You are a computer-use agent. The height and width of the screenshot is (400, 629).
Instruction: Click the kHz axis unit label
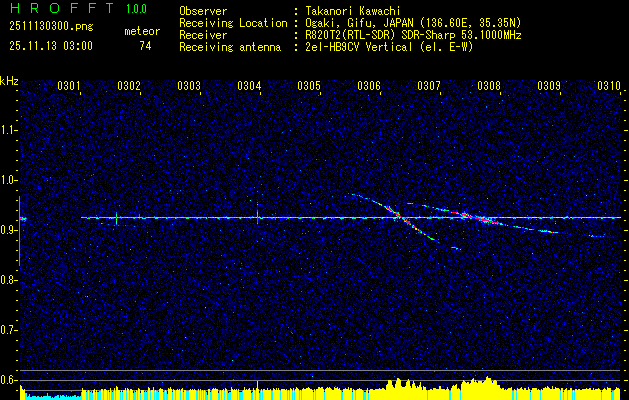tap(9, 81)
